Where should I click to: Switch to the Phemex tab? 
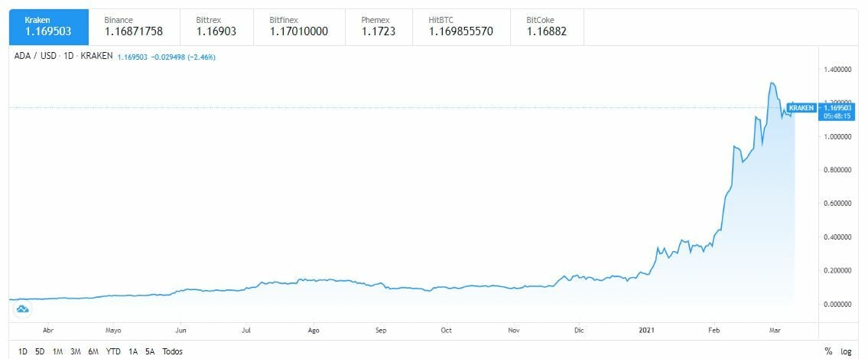(x=376, y=27)
